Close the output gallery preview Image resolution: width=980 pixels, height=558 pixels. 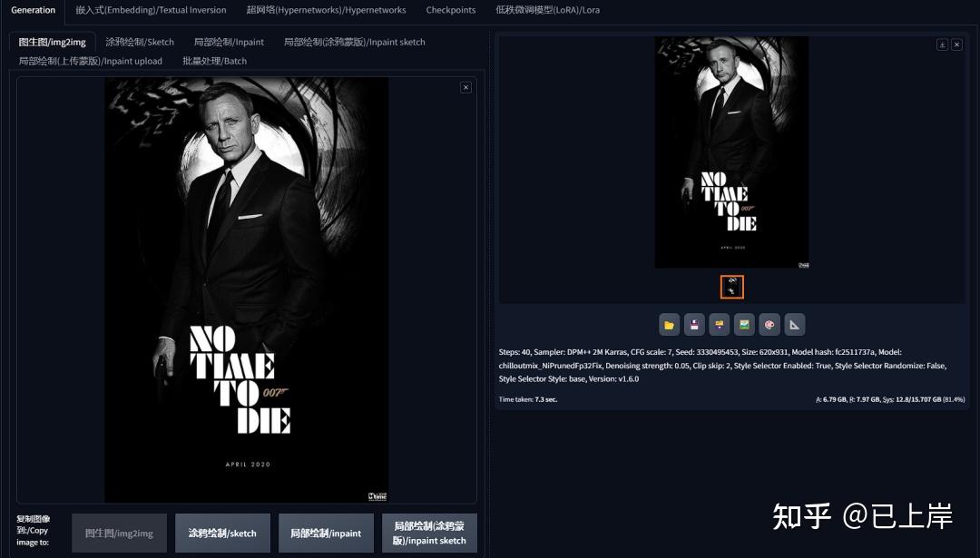956,44
